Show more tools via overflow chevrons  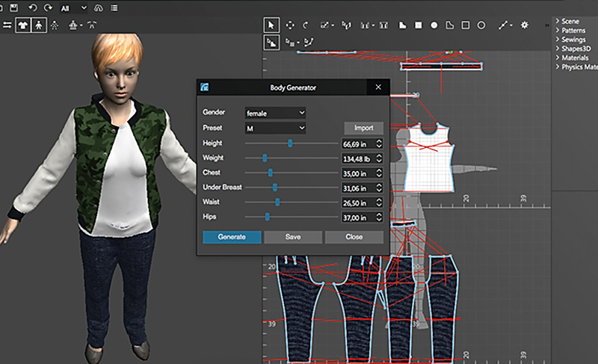click(546, 25)
